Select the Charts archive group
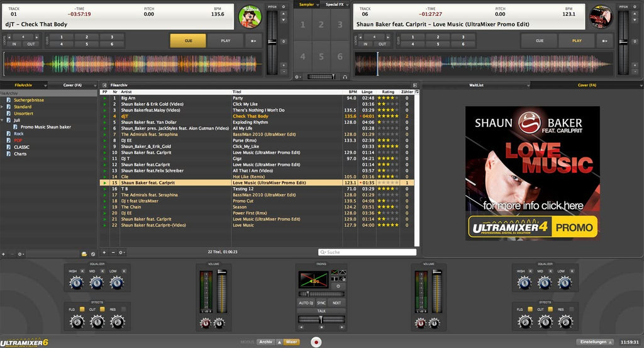644x348 pixels. coord(19,154)
